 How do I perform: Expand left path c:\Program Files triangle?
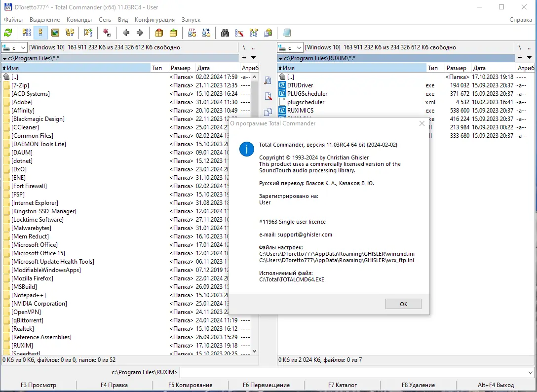(4, 59)
